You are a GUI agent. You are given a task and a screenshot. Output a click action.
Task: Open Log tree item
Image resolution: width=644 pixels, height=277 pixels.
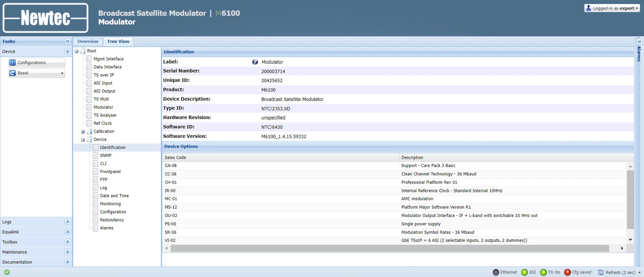tap(104, 188)
